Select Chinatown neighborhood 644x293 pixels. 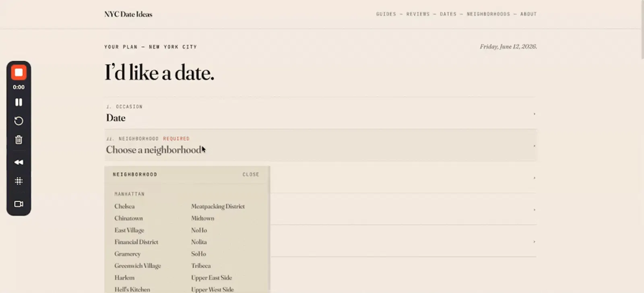pyautogui.click(x=128, y=218)
